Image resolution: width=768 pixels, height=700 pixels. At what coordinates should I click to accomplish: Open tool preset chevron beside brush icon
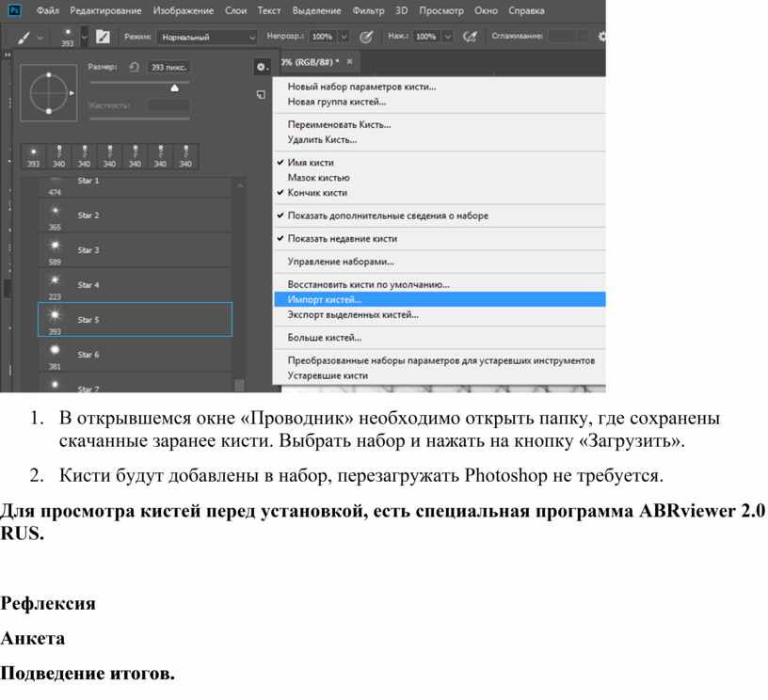coord(40,38)
